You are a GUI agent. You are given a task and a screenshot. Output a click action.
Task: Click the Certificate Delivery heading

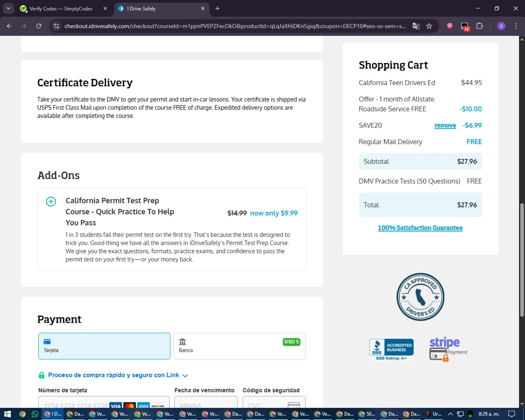85,83
